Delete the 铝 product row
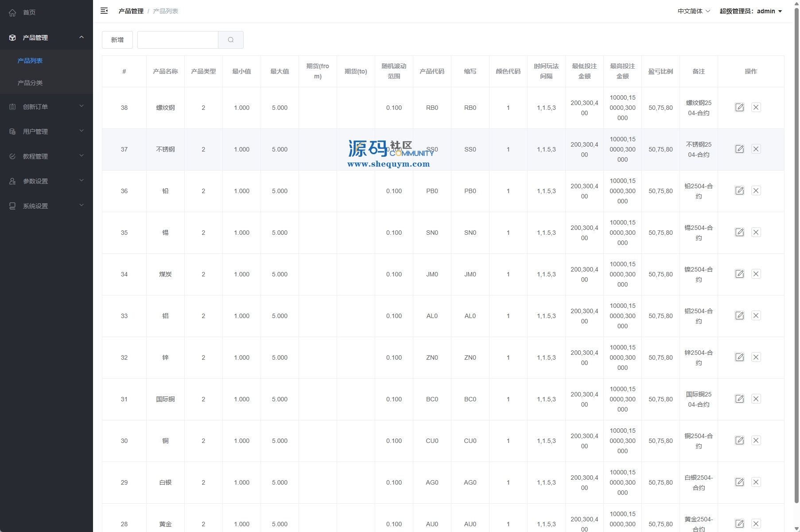This screenshot has height=532, width=800. 756,316
